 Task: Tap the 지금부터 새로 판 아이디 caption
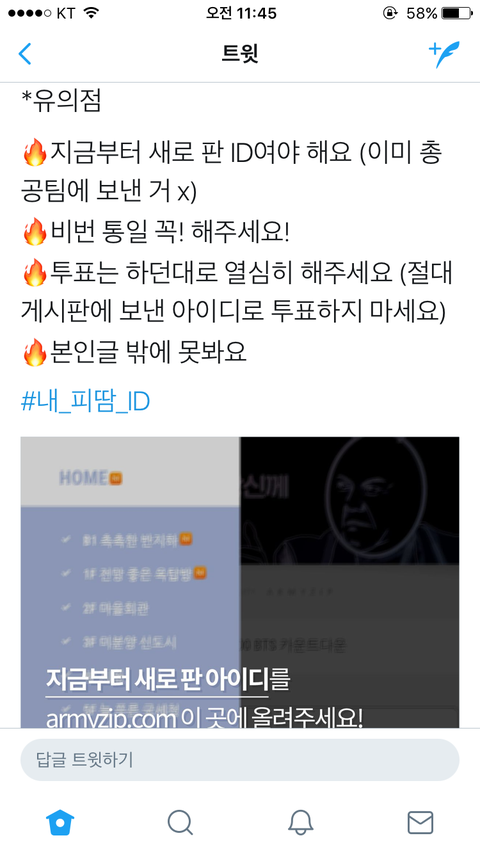coord(157,679)
